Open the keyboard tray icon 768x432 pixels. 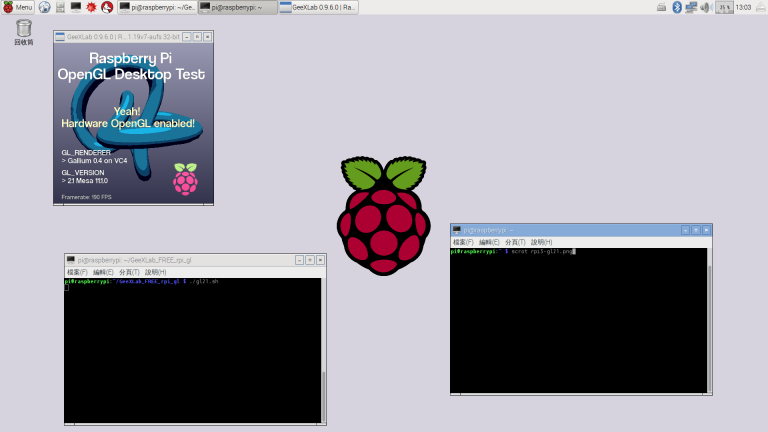[661, 7]
